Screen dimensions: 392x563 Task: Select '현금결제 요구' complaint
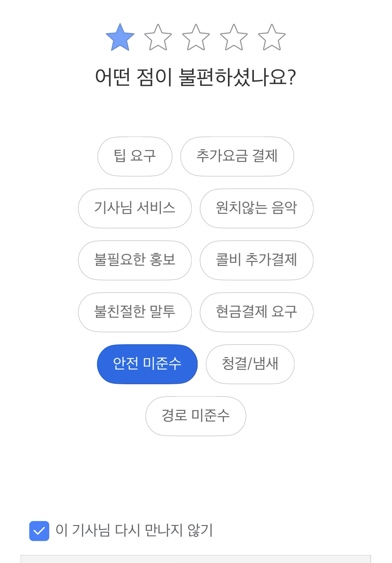[256, 312]
